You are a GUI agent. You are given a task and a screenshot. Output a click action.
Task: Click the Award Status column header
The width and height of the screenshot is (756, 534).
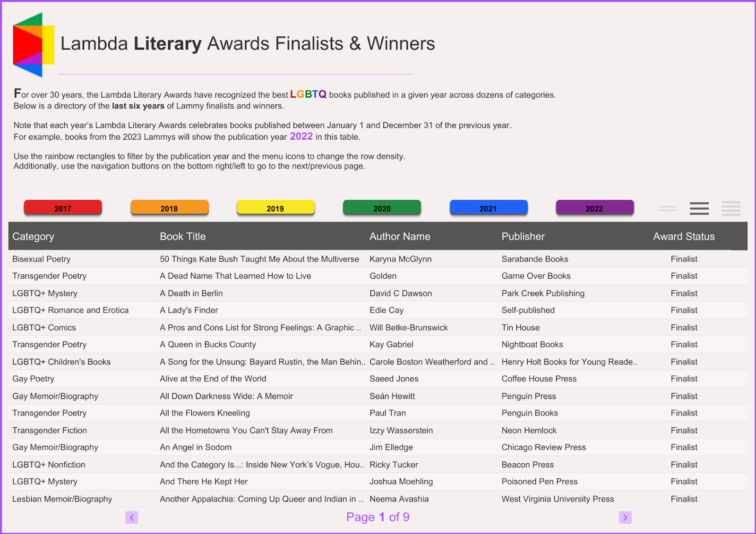(x=684, y=237)
